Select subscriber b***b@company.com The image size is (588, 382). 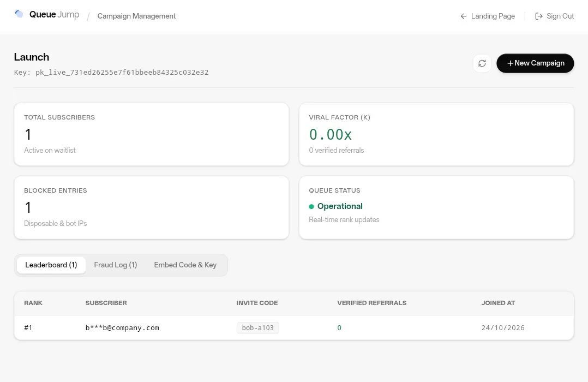[x=122, y=327]
